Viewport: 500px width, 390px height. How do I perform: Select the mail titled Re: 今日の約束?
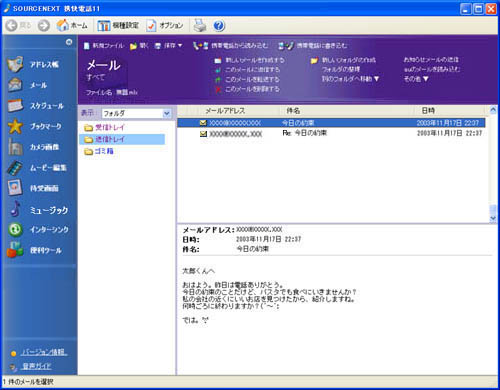coord(331,133)
